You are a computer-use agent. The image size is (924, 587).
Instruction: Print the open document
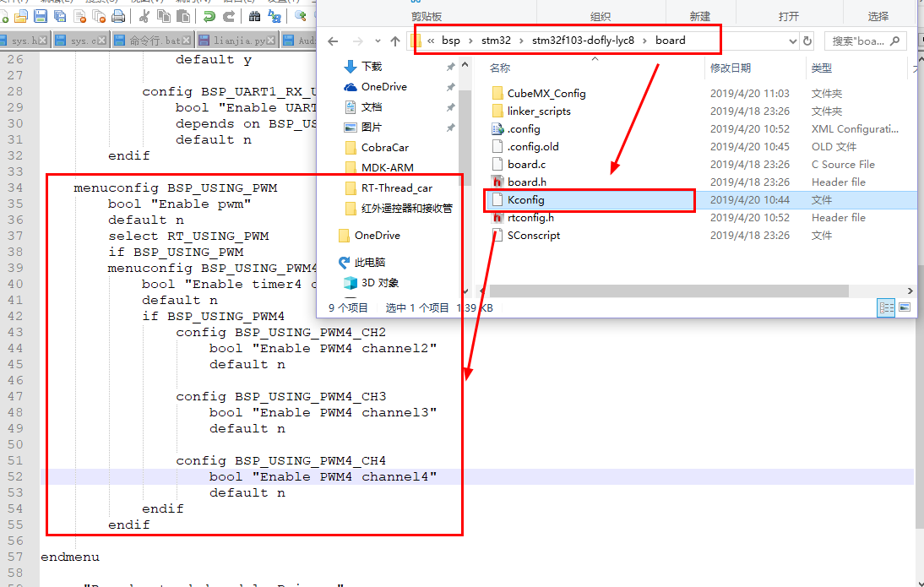tap(118, 15)
